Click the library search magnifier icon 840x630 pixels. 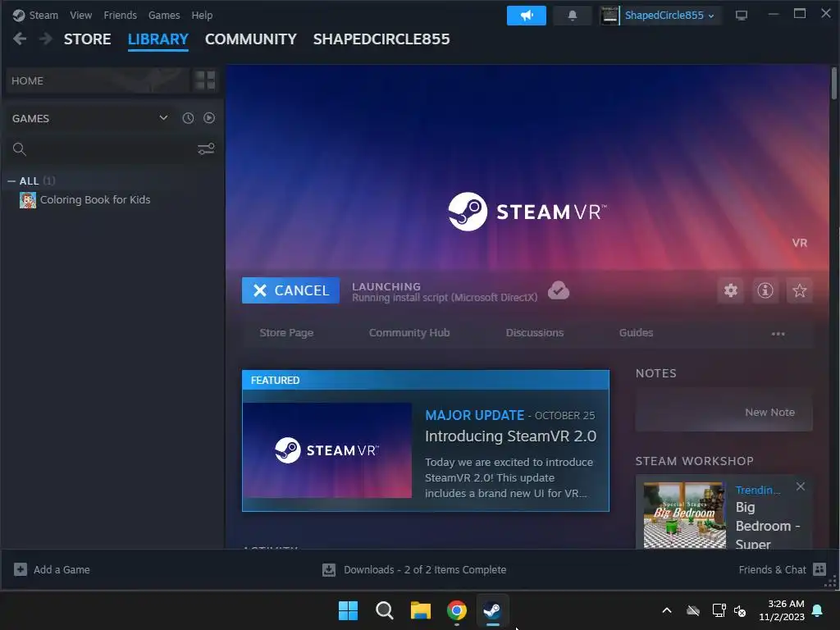[20, 149]
